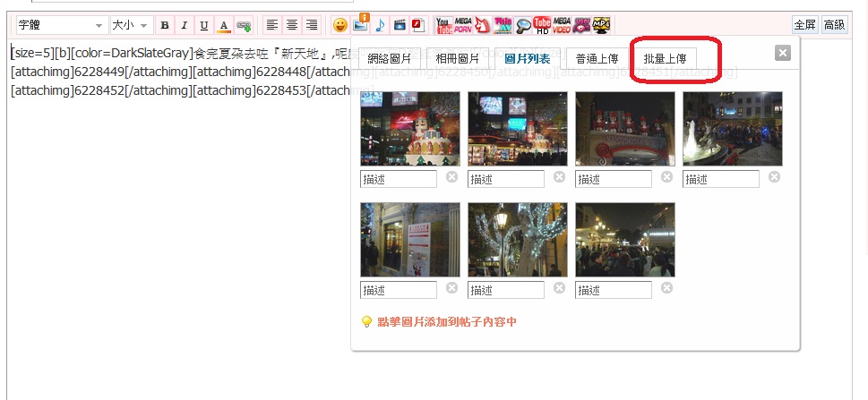Click the YouTube HD embed icon
Image resolution: width=868 pixels, height=400 pixels.
coord(542,25)
